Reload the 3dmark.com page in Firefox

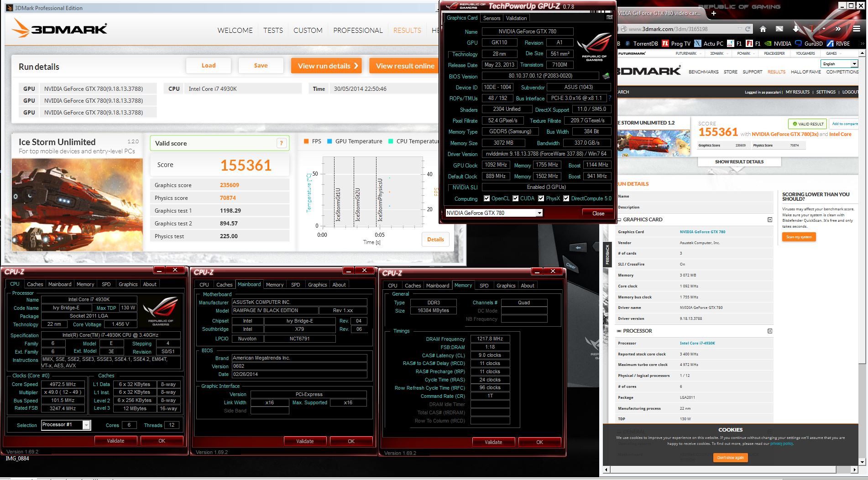click(x=748, y=29)
